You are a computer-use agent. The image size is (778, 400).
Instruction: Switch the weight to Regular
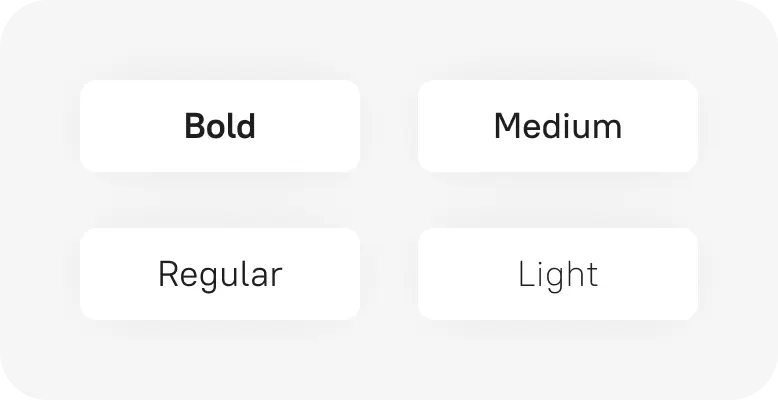(x=220, y=274)
